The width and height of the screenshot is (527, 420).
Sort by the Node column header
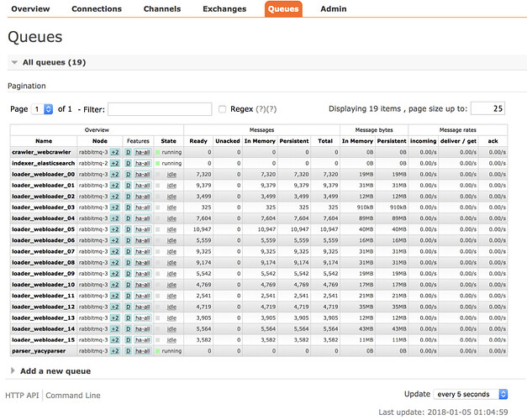[100, 141]
